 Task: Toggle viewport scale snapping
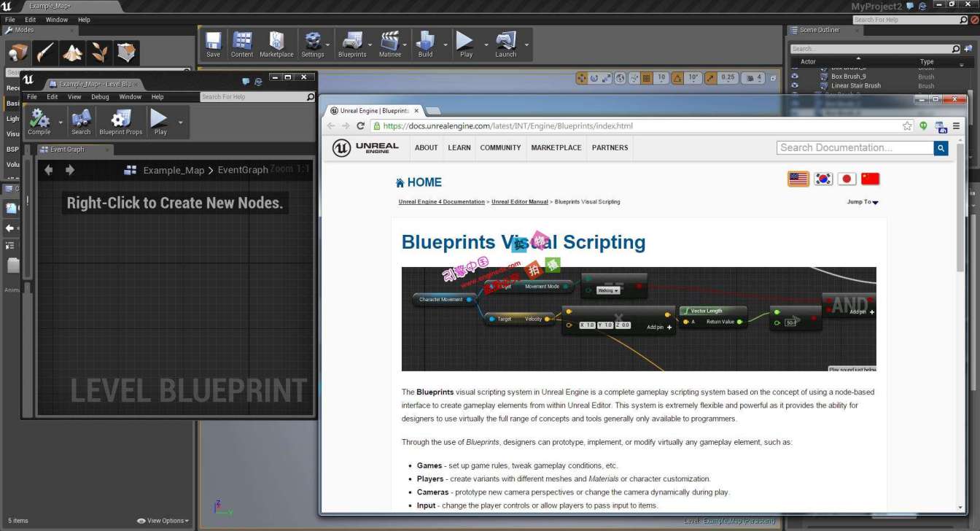pyautogui.click(x=711, y=78)
